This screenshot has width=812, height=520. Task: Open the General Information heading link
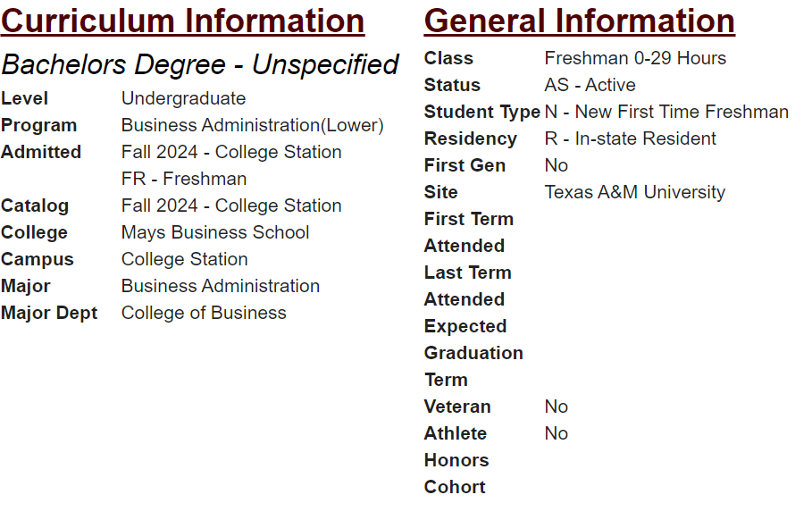click(579, 21)
